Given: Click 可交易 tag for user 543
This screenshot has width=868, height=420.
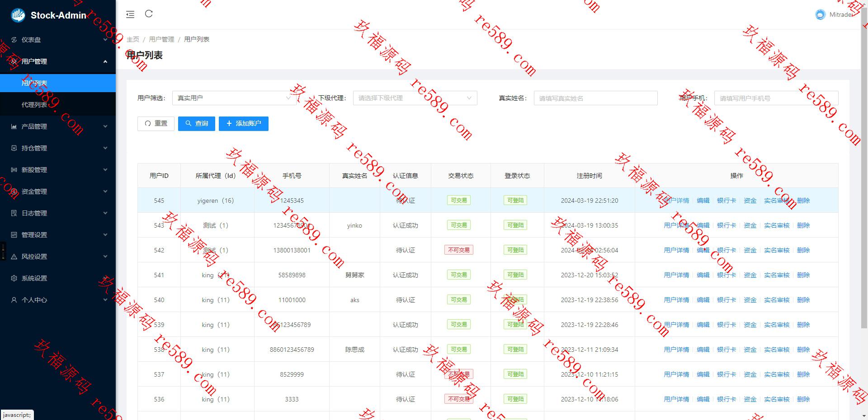Looking at the screenshot, I should 459,225.
